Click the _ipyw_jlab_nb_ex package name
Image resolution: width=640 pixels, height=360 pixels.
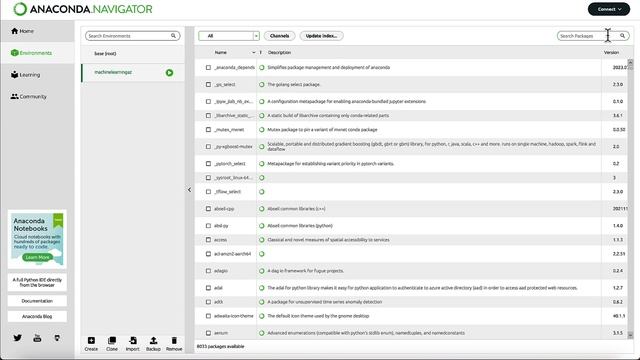233,102
